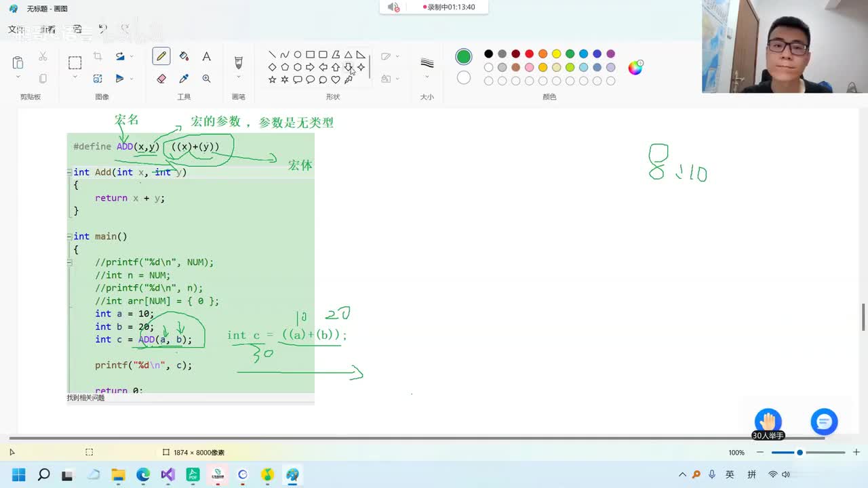Select the Pencil tool

tap(161, 56)
